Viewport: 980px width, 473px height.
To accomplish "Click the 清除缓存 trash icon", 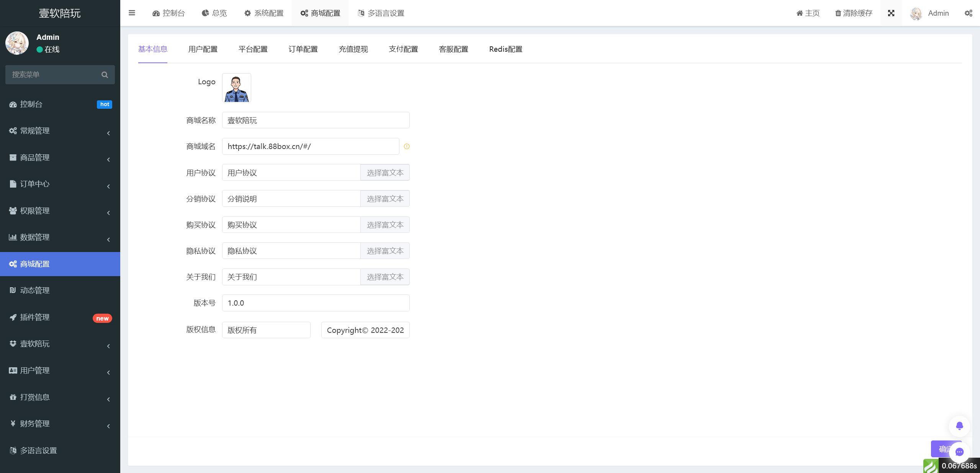I will click(838, 13).
